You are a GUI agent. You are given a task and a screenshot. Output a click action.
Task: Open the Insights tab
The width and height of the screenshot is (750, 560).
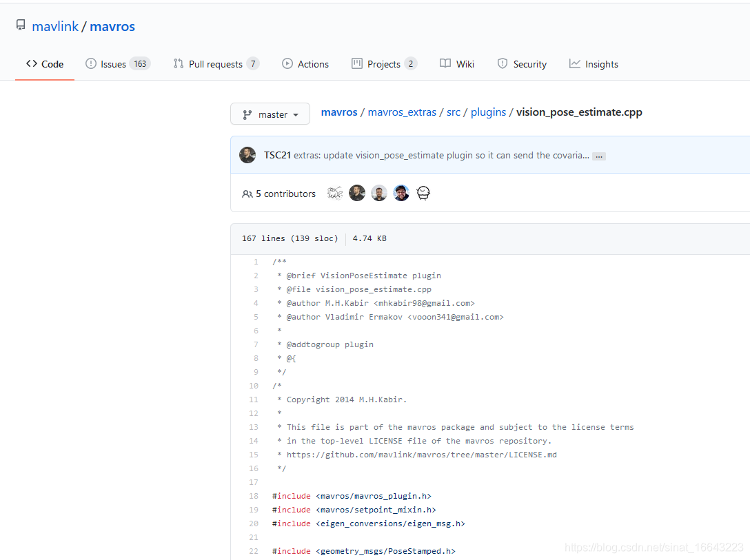(594, 64)
